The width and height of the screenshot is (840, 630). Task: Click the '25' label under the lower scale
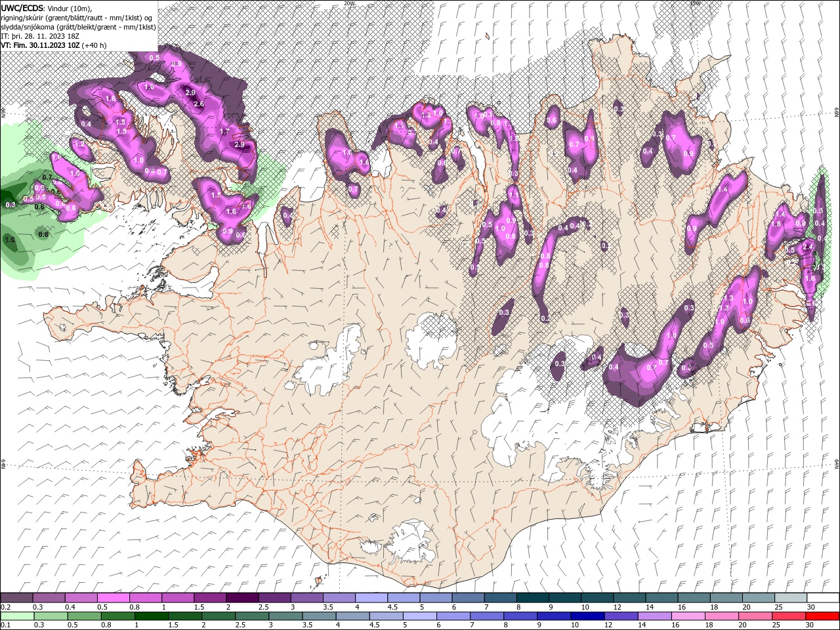[778, 625]
